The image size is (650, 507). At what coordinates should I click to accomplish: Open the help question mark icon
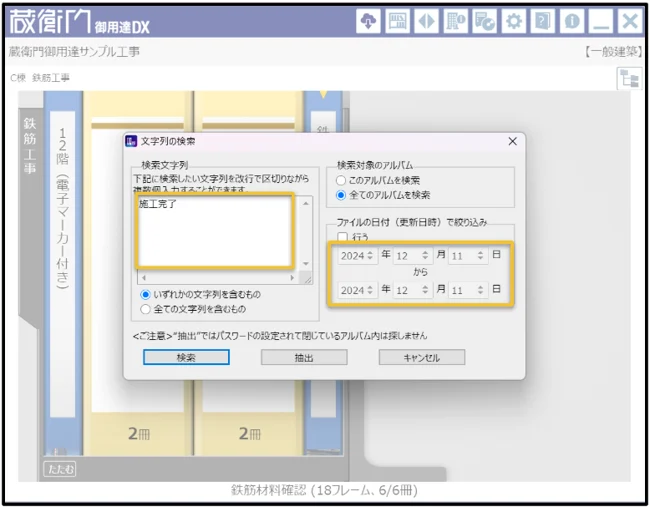click(542, 21)
